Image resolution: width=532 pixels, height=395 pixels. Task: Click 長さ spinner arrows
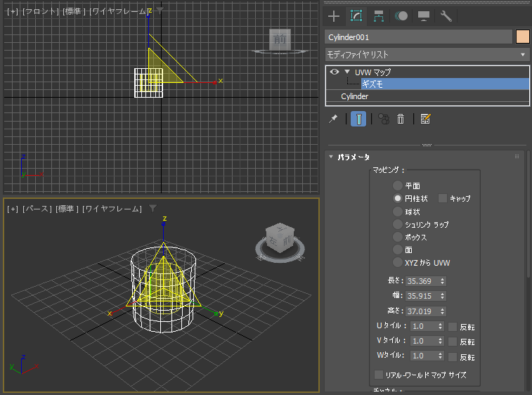click(x=442, y=281)
